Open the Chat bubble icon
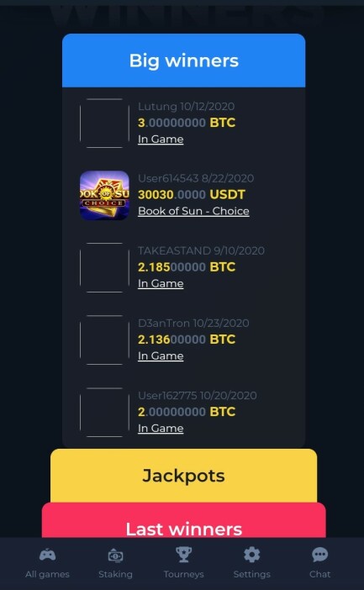The width and height of the screenshot is (364, 590). tap(320, 555)
